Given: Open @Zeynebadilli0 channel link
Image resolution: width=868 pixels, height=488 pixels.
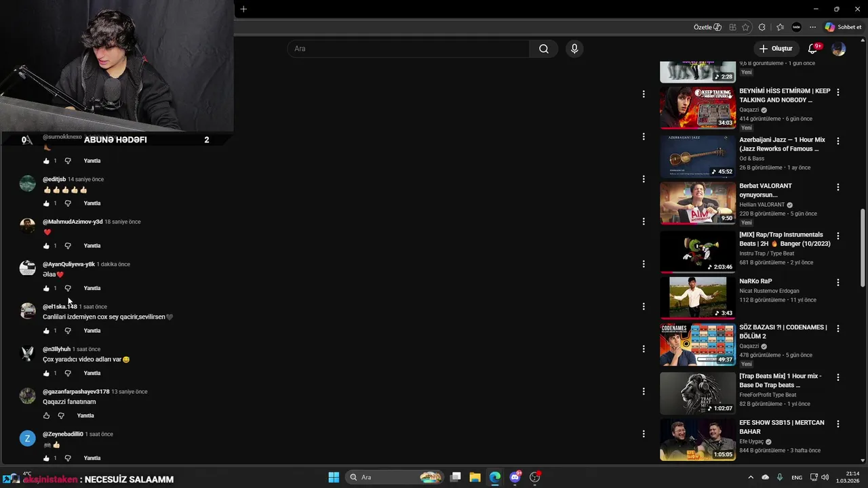Looking at the screenshot, I should (x=63, y=434).
